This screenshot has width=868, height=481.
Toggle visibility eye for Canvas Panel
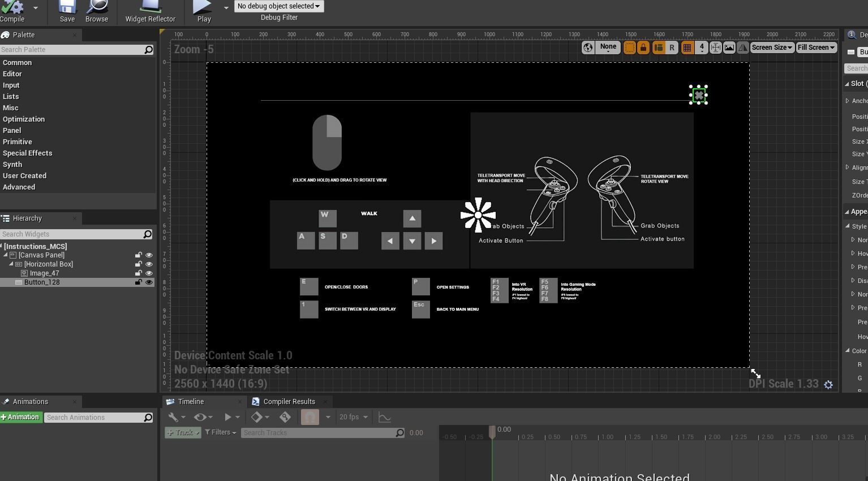click(x=149, y=255)
